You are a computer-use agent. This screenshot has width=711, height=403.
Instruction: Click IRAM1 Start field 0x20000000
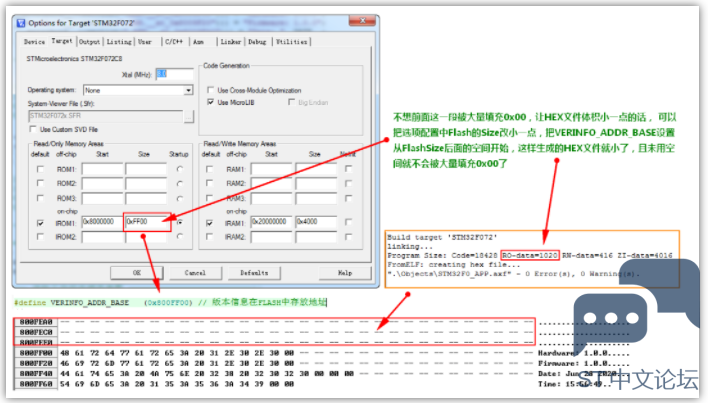272,222
